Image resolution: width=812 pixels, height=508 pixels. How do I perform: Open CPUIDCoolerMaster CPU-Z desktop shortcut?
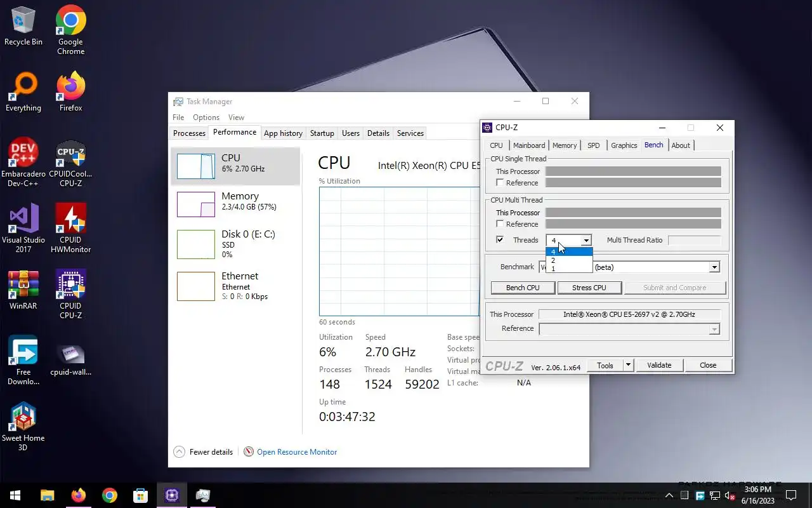(70, 163)
